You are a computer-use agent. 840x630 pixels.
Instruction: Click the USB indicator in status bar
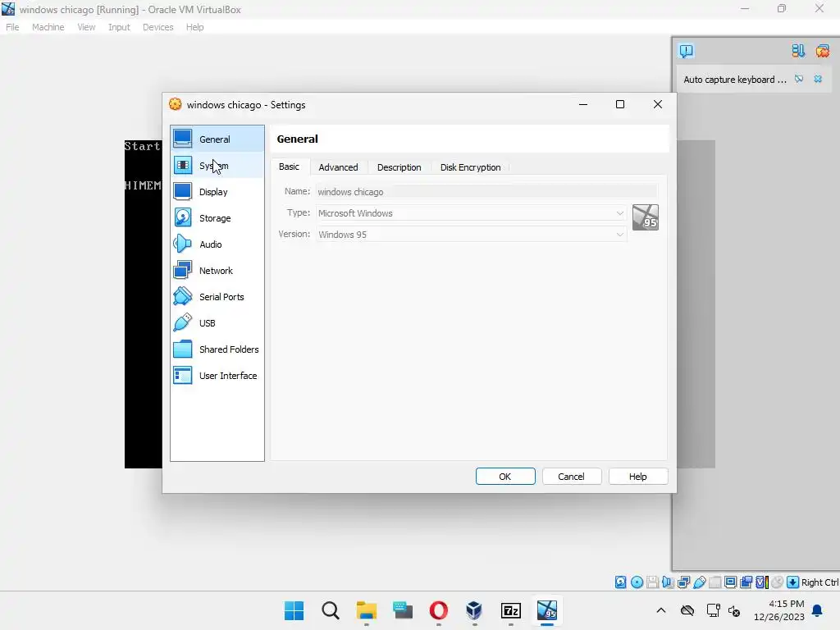[x=699, y=582]
